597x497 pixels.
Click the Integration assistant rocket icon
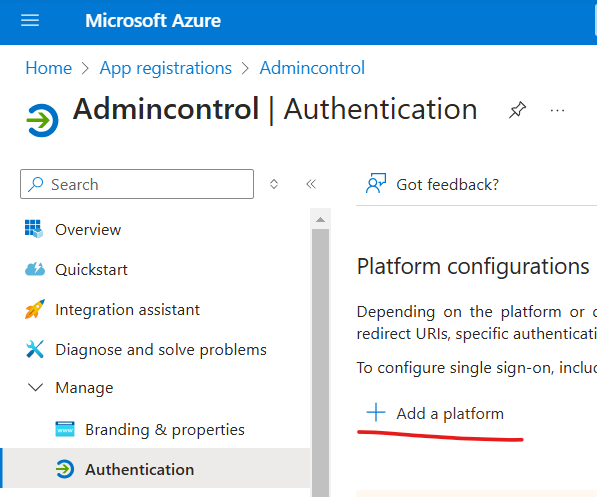(35, 309)
